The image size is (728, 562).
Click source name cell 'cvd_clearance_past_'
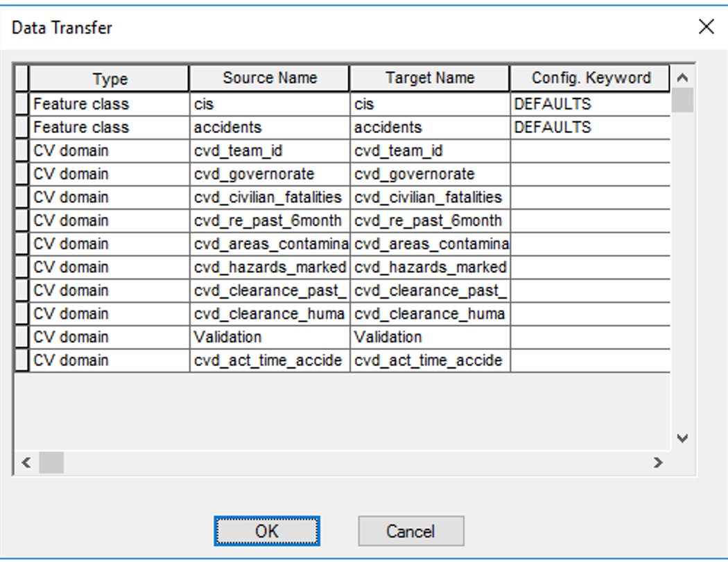(269, 290)
